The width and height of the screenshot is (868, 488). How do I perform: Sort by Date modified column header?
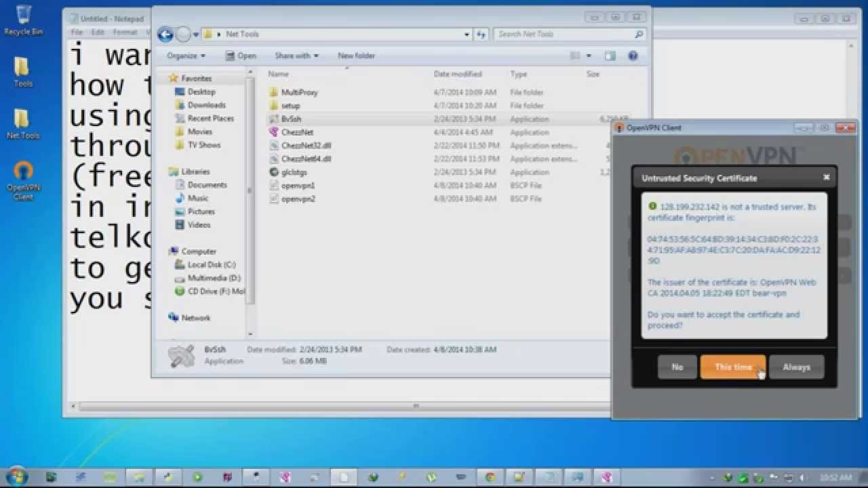click(458, 74)
